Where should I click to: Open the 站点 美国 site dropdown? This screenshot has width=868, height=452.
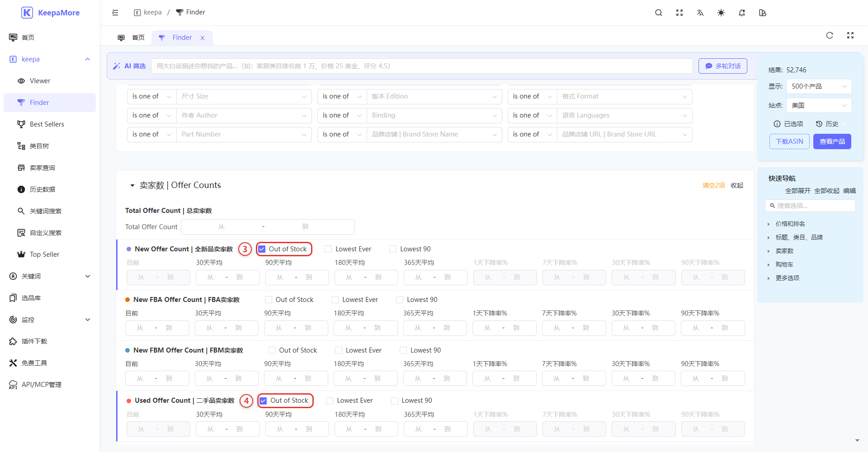(819, 105)
